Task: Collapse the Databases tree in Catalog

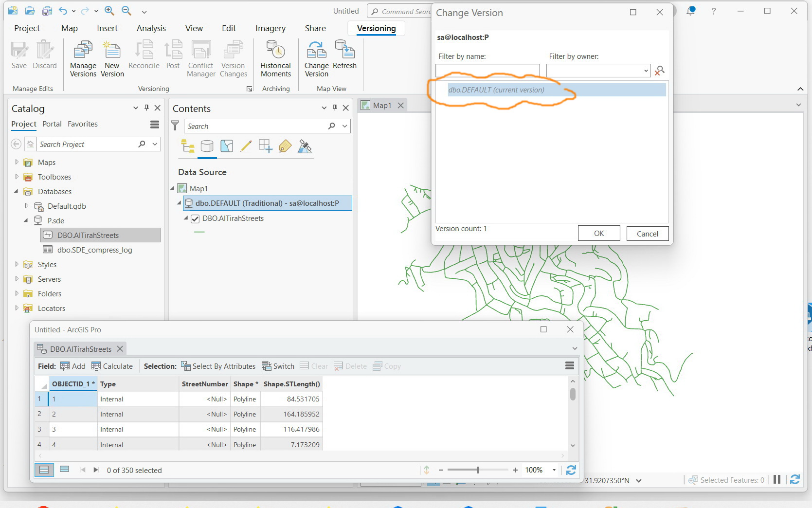Action: pos(16,191)
